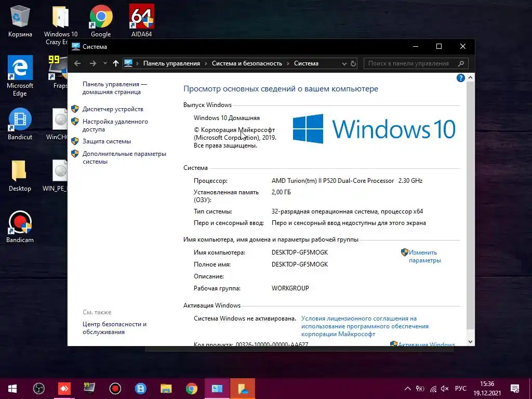The width and height of the screenshot is (532, 399).
Task: Open the Recycle Bin (Корзина) desktop icon
Action: [x=20, y=21]
